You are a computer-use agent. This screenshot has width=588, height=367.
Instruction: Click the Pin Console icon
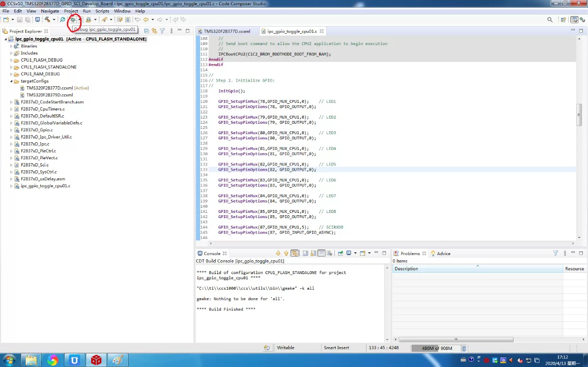[340, 253]
